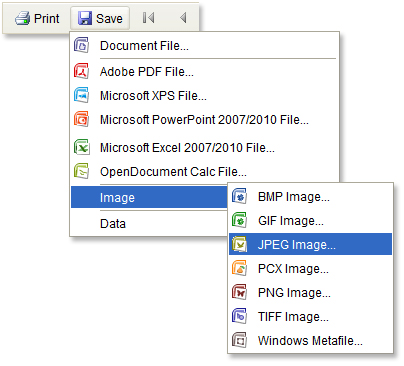
Task: Choose Windows Metafile... from Image submenu
Action: pos(311,341)
